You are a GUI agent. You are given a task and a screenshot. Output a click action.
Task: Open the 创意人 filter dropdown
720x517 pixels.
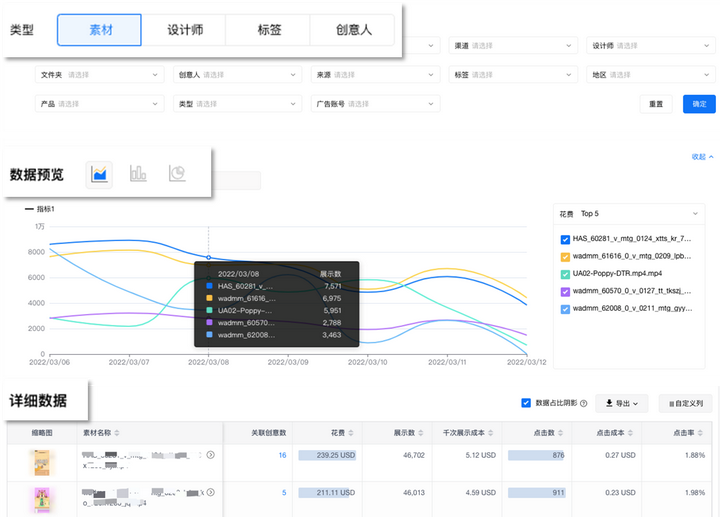pyautogui.click(x=237, y=74)
